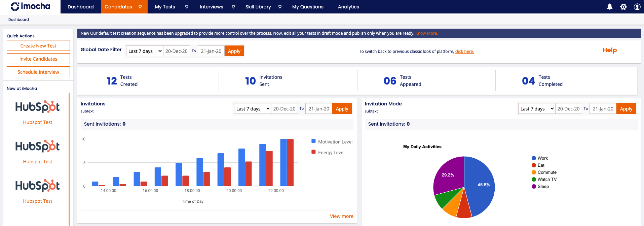Click the Sleep legend dot

click(534, 187)
